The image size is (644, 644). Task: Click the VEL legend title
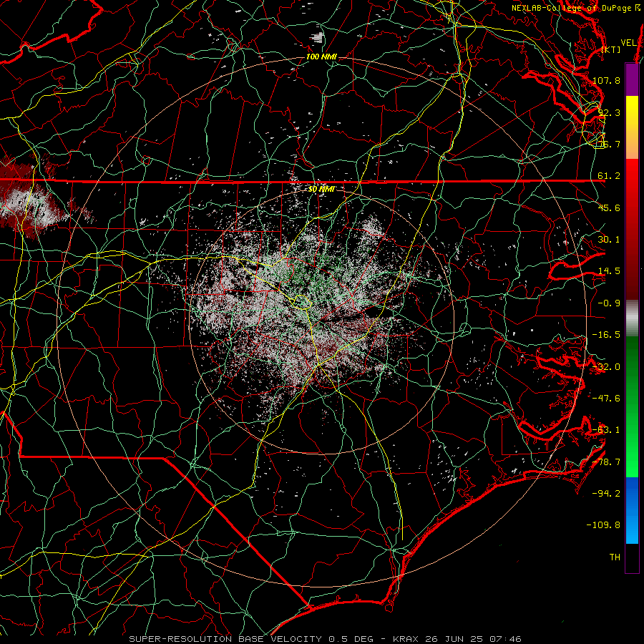[629, 43]
